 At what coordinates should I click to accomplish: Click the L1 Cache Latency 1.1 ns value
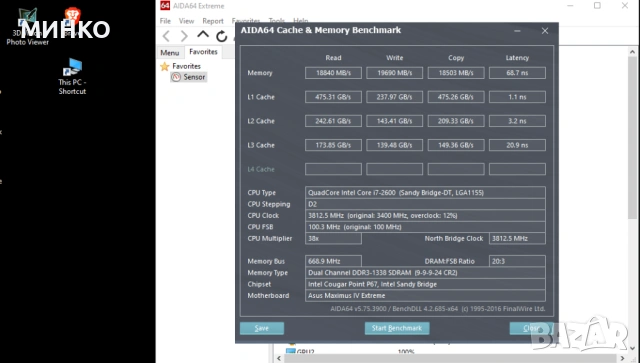click(517, 97)
